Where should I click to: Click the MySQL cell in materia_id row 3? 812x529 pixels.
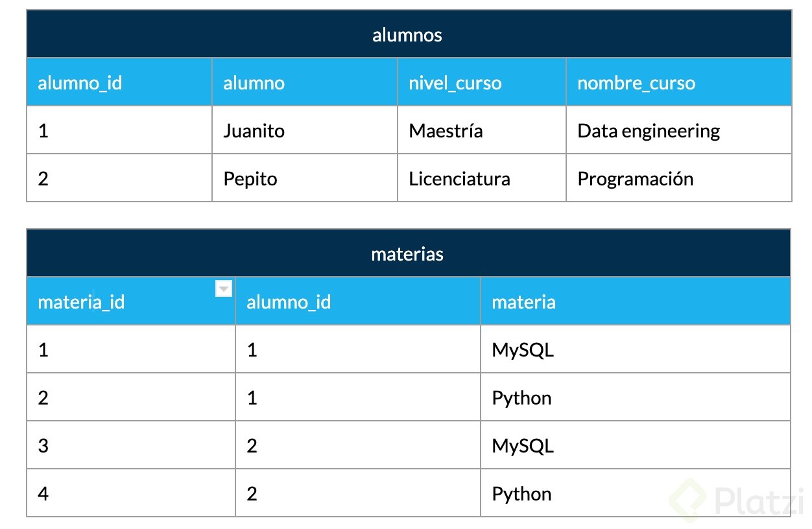click(x=523, y=446)
